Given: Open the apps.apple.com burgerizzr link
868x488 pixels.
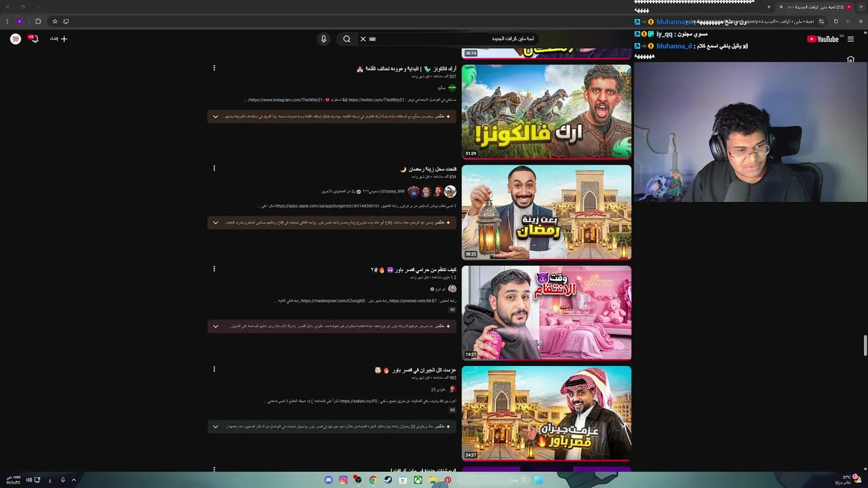Looking at the screenshot, I should 328,205.
